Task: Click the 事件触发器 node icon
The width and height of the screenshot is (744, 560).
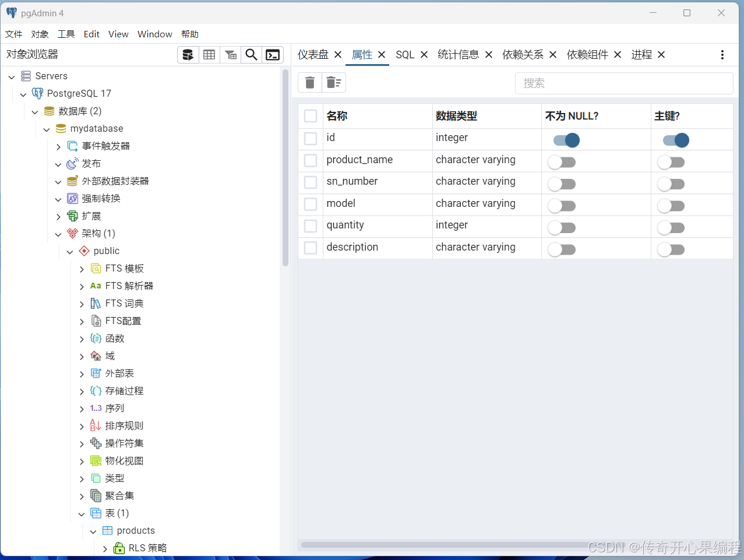Action: pos(72,146)
